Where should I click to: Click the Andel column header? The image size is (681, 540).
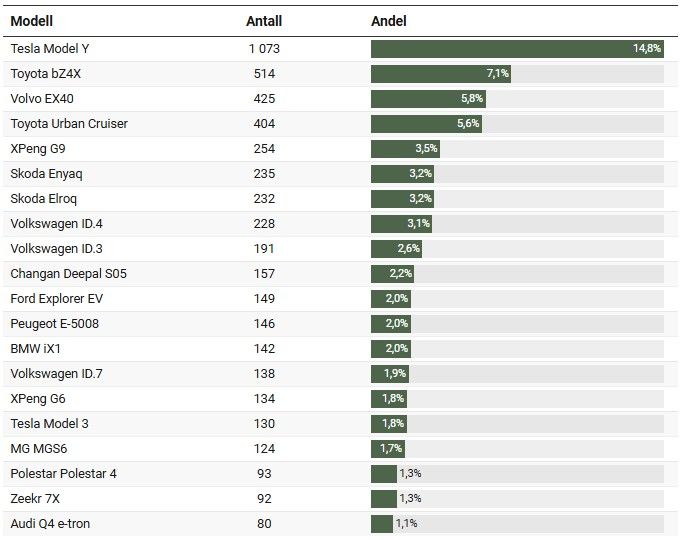tap(389, 21)
